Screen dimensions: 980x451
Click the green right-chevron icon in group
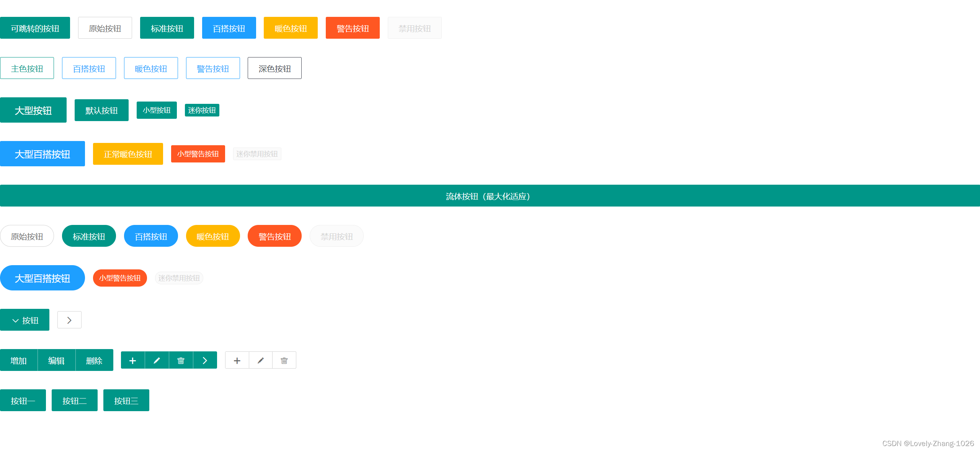[205, 360]
